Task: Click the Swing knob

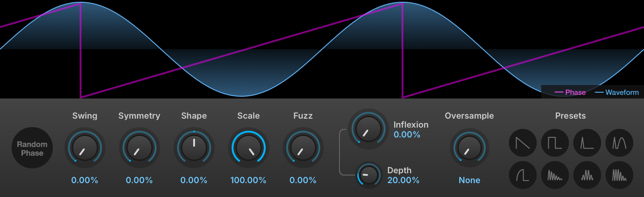Action: (x=85, y=148)
